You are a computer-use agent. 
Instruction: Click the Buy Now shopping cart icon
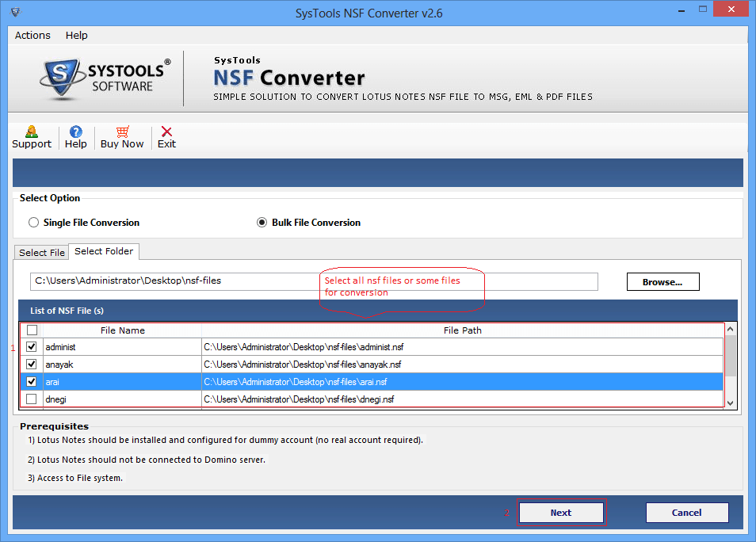(x=122, y=132)
